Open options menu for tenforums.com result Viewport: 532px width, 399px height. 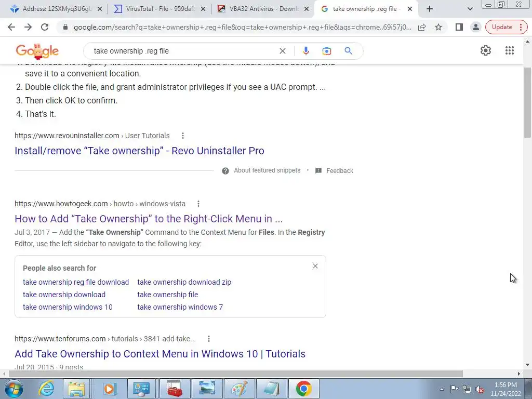(209, 339)
